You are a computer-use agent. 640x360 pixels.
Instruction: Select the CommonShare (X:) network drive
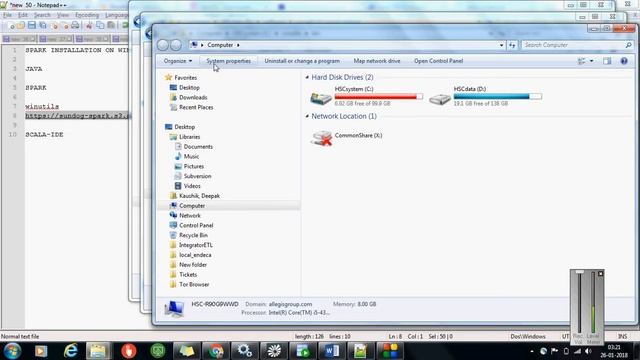click(347, 138)
